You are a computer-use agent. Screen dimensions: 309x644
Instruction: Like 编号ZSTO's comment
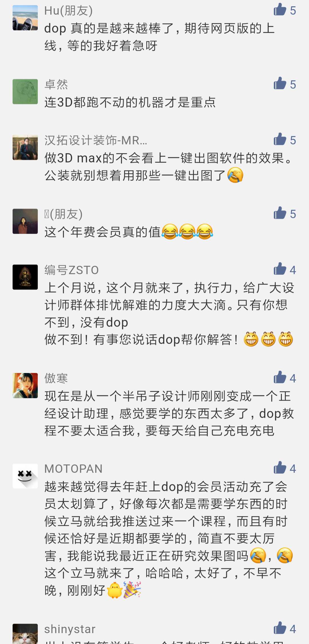280,269
